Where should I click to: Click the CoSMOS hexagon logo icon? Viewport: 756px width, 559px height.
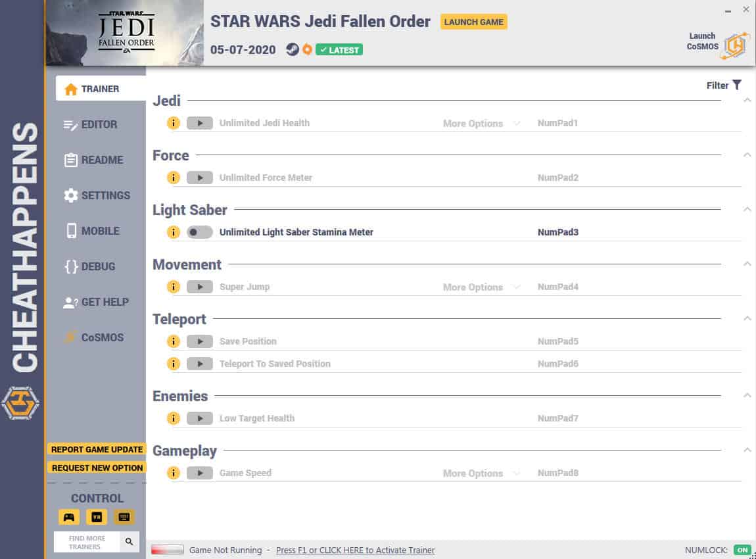(736, 46)
